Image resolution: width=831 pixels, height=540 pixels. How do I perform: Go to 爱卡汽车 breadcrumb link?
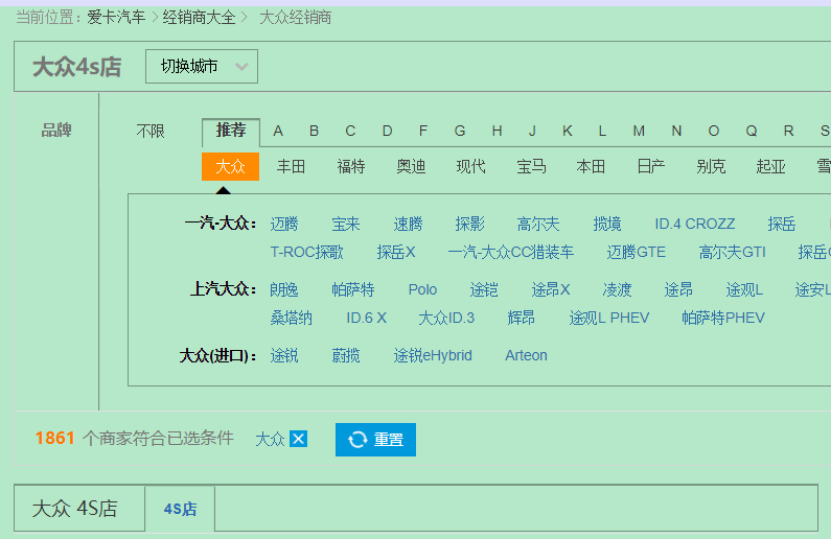point(116,17)
